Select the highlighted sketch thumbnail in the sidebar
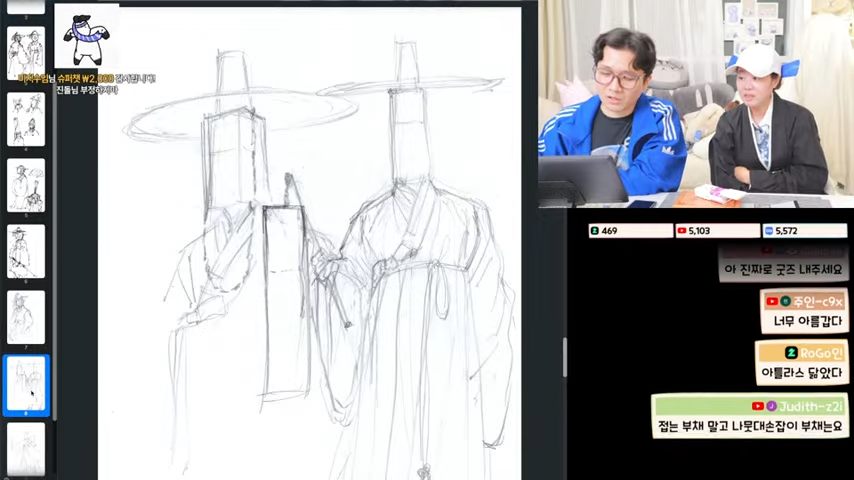Image resolution: width=854 pixels, height=480 pixels. click(26, 385)
